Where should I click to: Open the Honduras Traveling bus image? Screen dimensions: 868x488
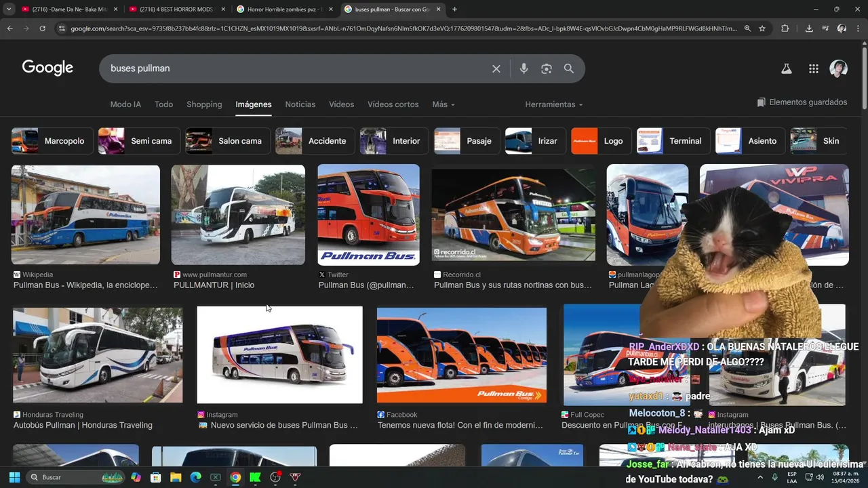point(98,355)
